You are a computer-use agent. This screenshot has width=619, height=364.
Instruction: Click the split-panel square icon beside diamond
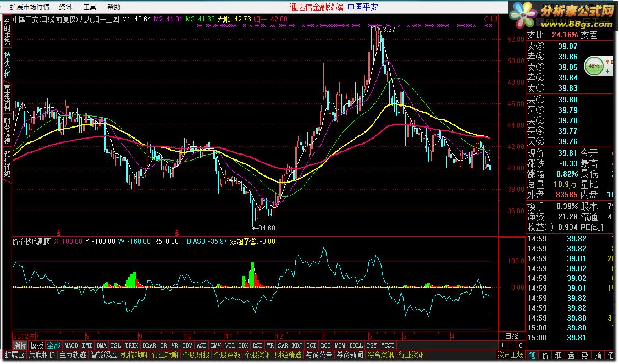point(494,19)
